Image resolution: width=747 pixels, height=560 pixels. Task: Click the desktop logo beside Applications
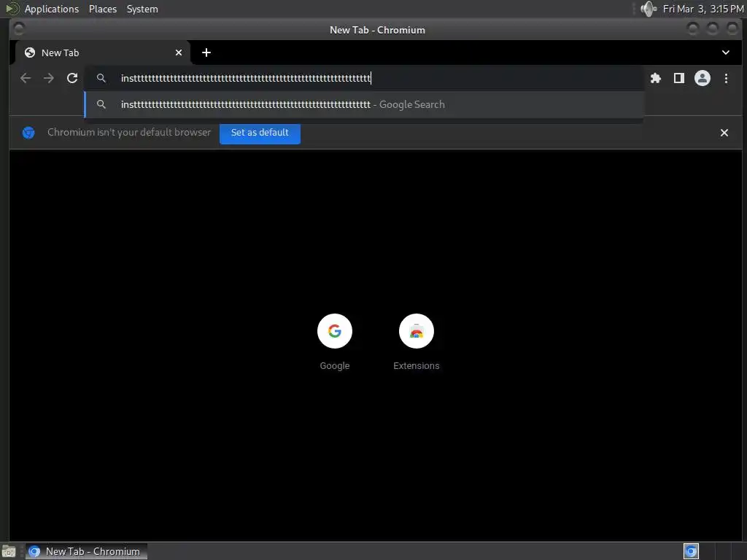pos(12,9)
